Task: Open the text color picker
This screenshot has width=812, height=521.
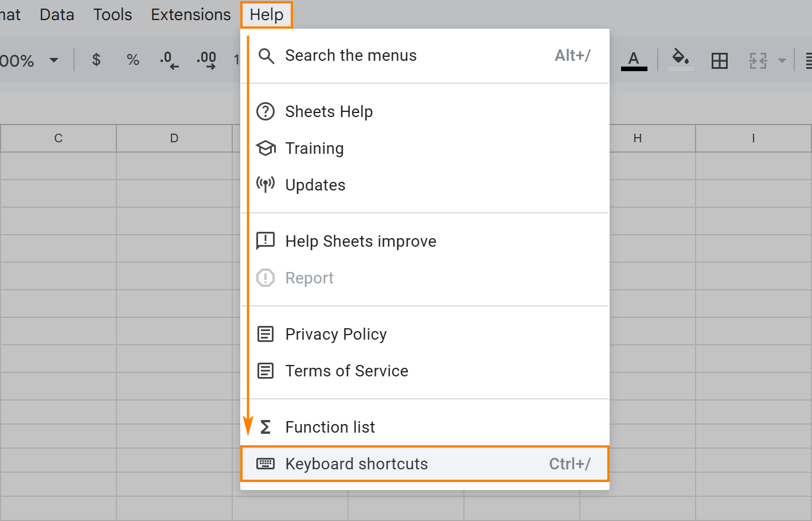Action: pyautogui.click(x=634, y=60)
